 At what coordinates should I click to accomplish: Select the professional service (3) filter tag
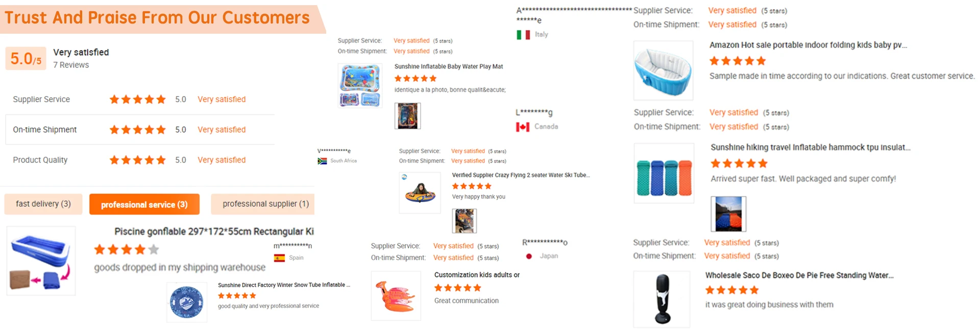point(144,204)
